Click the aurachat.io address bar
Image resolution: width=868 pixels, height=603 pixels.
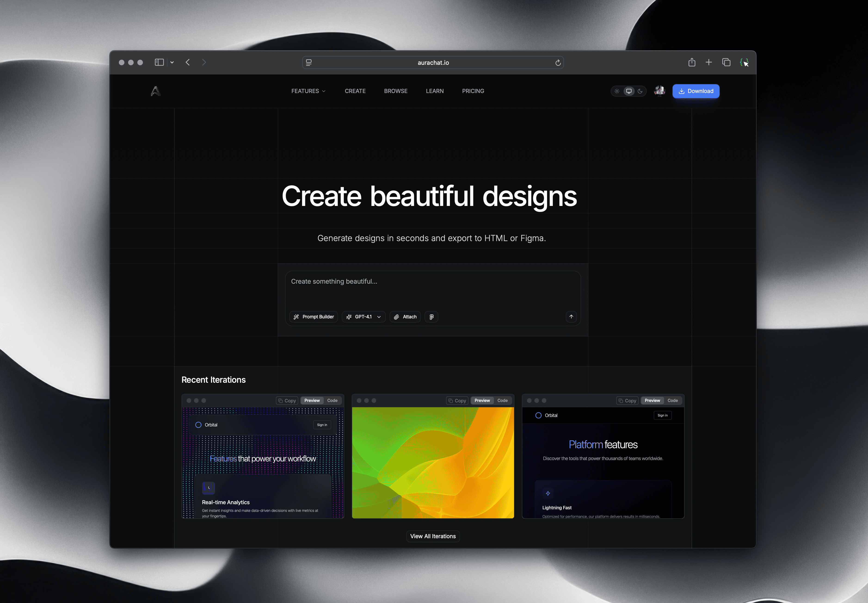point(433,62)
